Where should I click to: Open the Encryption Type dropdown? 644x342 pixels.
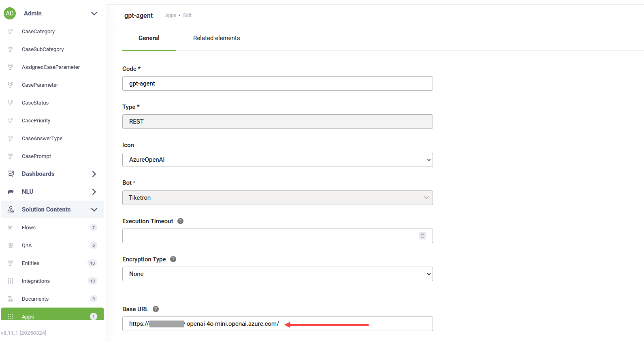click(x=277, y=274)
